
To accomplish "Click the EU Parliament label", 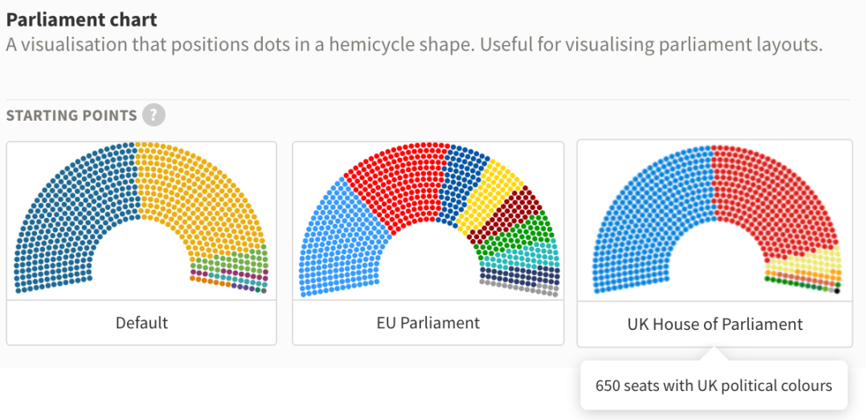I will click(x=428, y=323).
